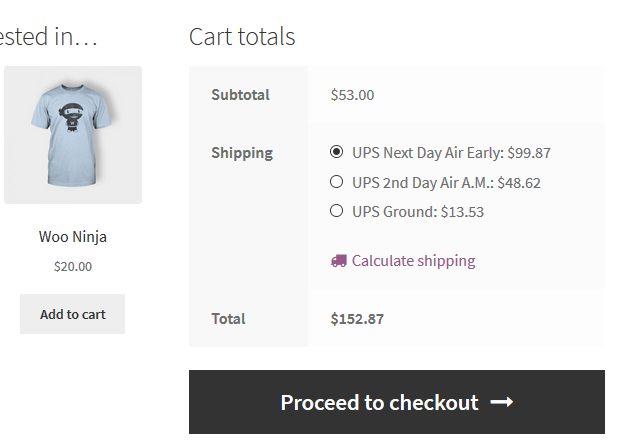Click the $53.00 subtotal value
Viewport: 619px width, 447px height.
pos(352,95)
